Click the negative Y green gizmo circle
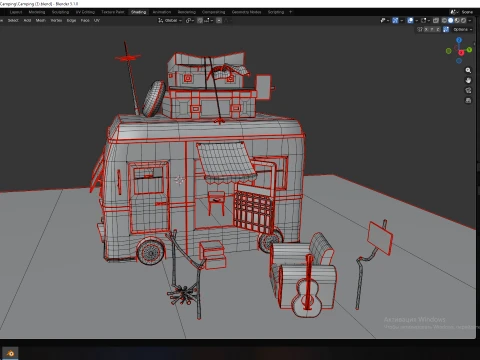 pos(449,51)
